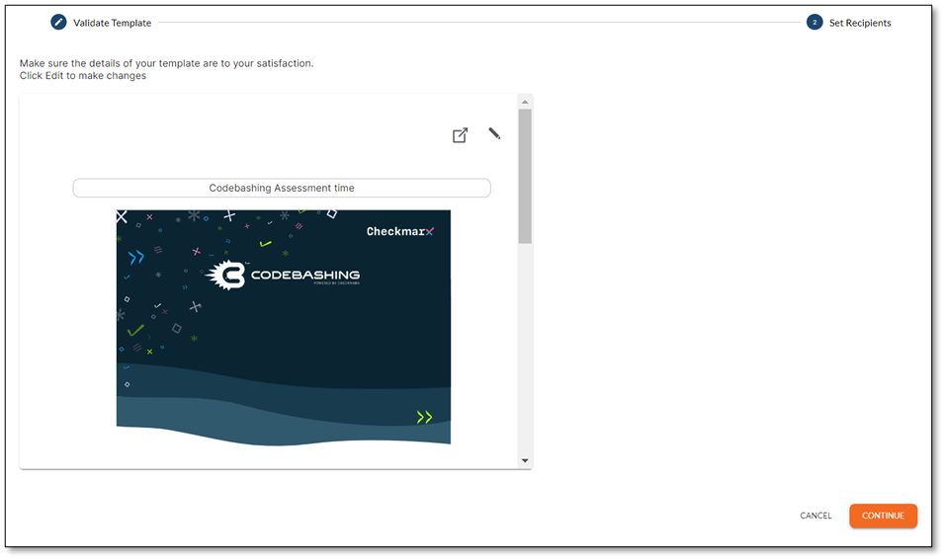The width and height of the screenshot is (945, 560).
Task: Click the pencil edit template icon
Action: coord(494,133)
